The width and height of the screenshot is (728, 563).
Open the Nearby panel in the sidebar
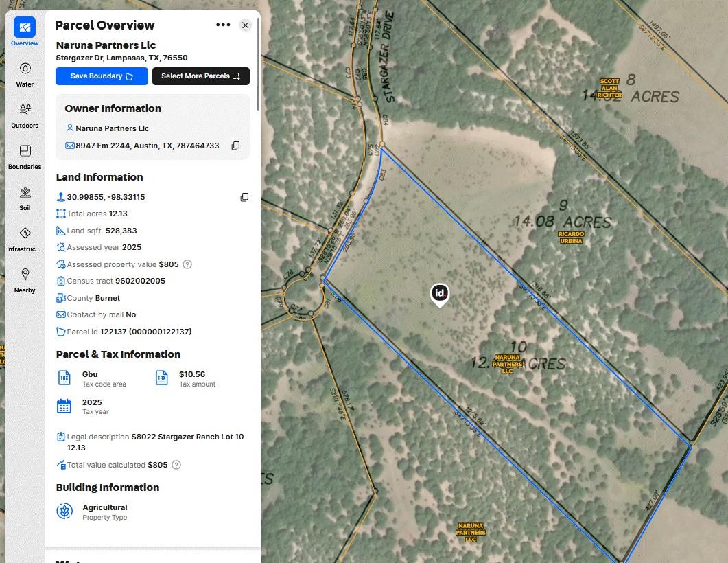click(x=25, y=279)
